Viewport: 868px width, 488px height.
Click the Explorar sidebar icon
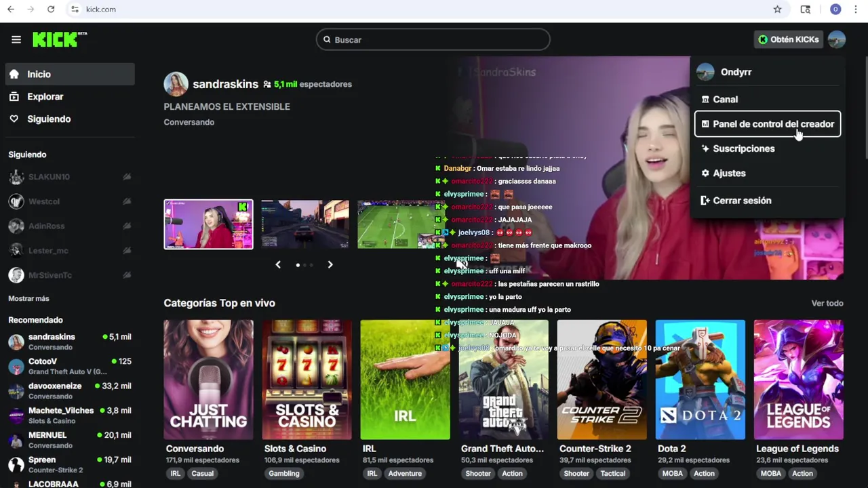tap(14, 97)
